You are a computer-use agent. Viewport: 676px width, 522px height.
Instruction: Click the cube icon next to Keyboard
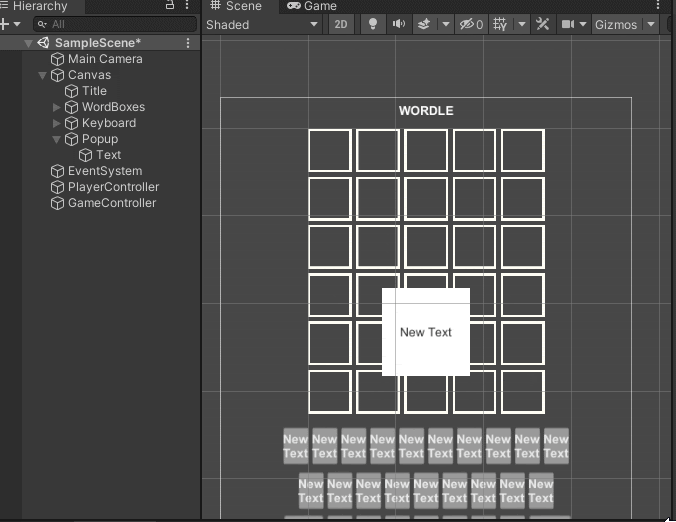(71, 123)
